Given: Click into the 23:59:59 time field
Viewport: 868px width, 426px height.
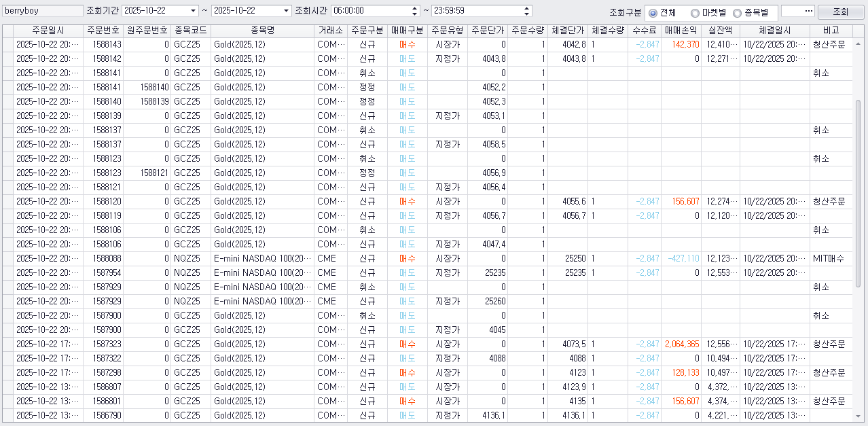Looking at the screenshot, I should point(477,11).
